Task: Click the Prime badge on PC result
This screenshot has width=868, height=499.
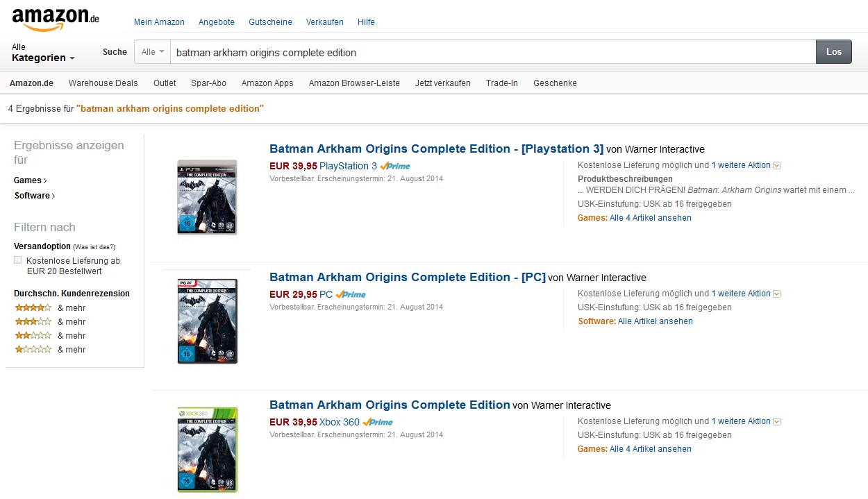Action: pos(351,294)
